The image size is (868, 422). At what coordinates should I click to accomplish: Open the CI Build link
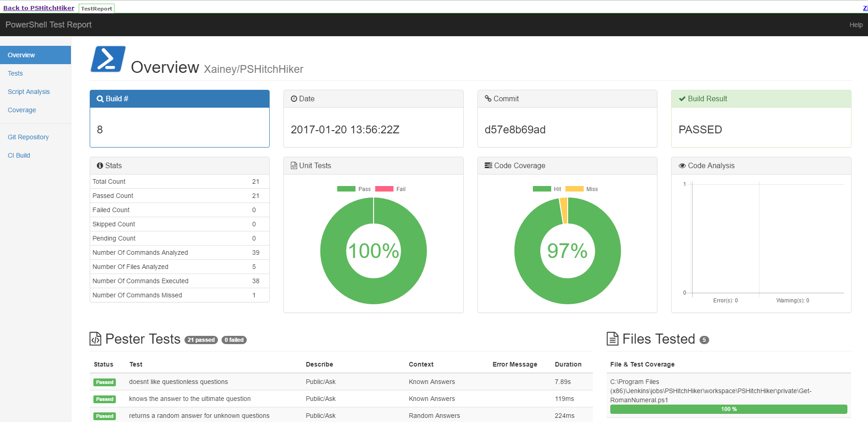19,155
